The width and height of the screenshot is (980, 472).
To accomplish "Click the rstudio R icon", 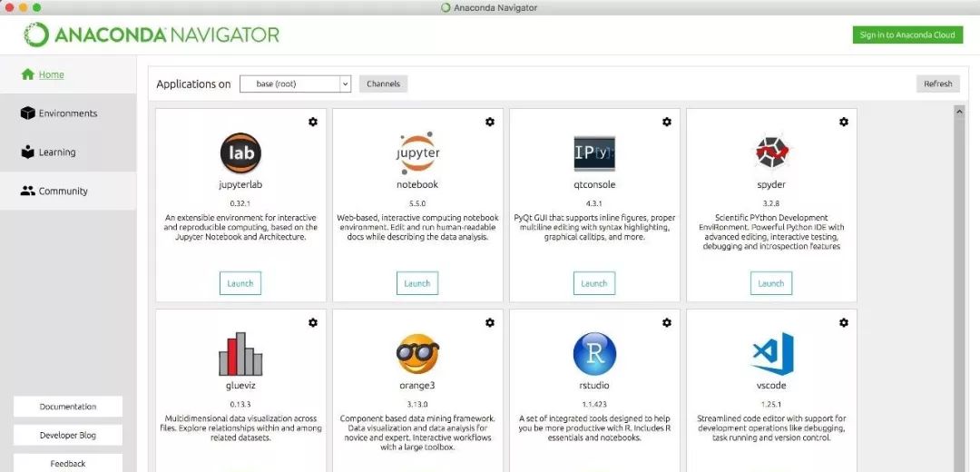I will [x=594, y=354].
